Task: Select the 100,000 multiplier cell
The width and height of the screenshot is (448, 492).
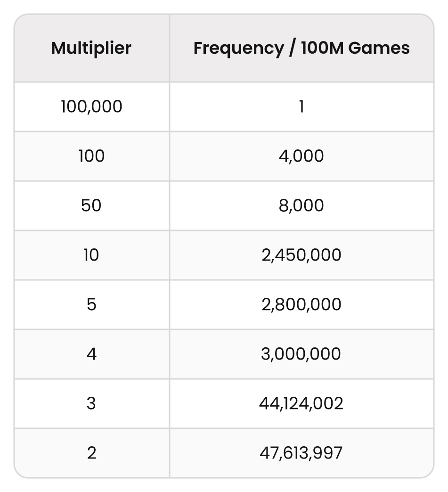Action: tap(91, 107)
